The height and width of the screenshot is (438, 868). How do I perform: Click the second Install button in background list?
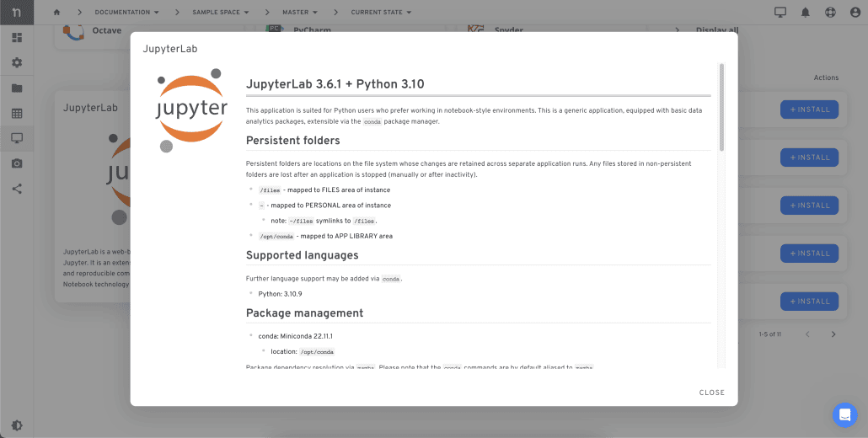(x=809, y=158)
